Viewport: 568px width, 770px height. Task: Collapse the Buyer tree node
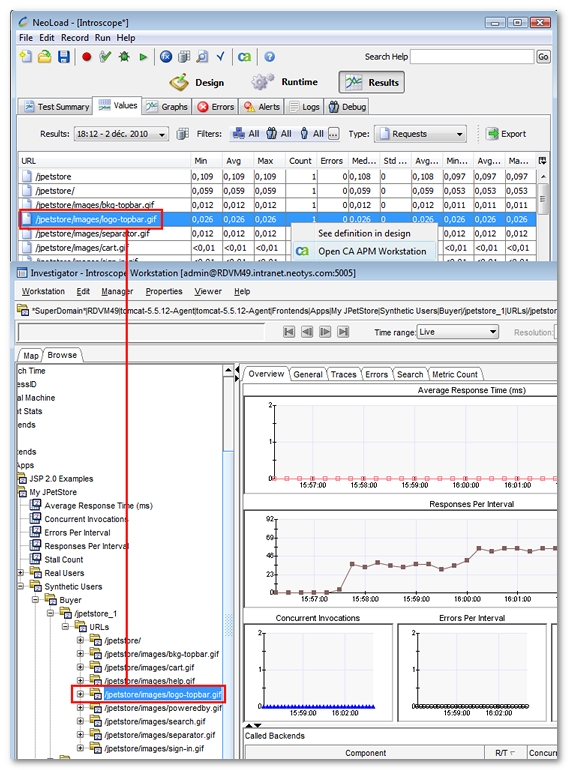[35, 600]
